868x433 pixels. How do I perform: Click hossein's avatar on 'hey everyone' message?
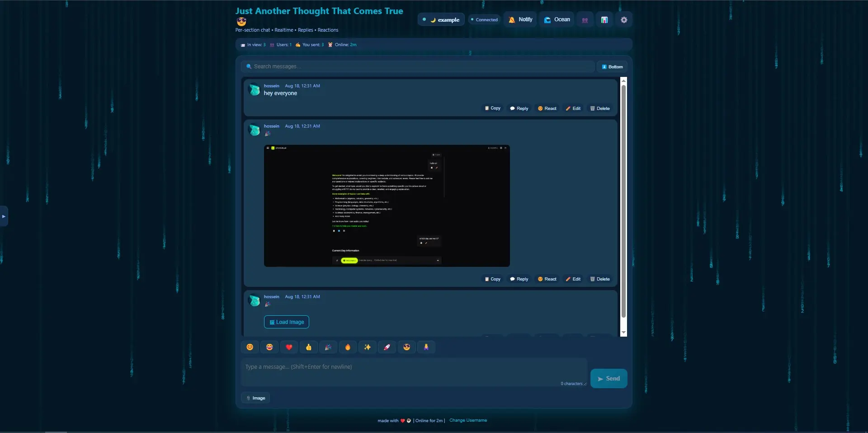pyautogui.click(x=255, y=90)
